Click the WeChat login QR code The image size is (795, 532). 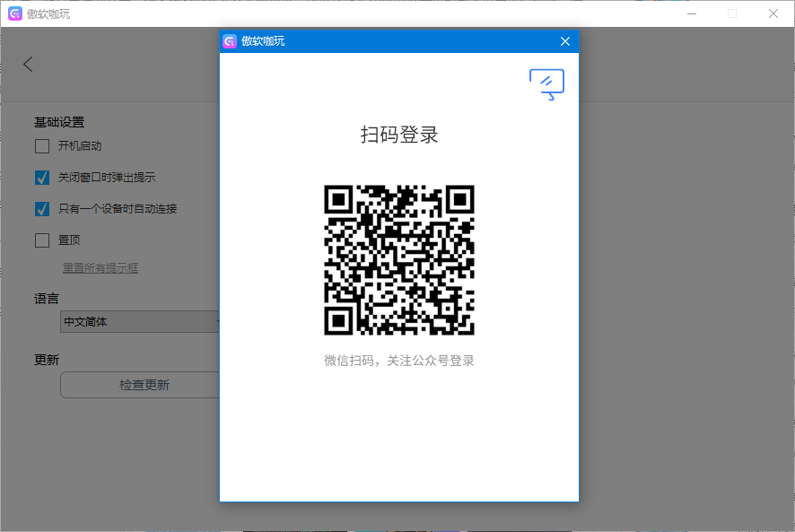pos(399,260)
